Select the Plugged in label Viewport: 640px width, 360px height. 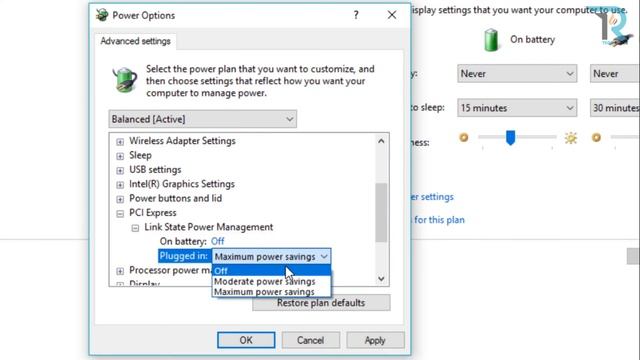pyautogui.click(x=184, y=256)
